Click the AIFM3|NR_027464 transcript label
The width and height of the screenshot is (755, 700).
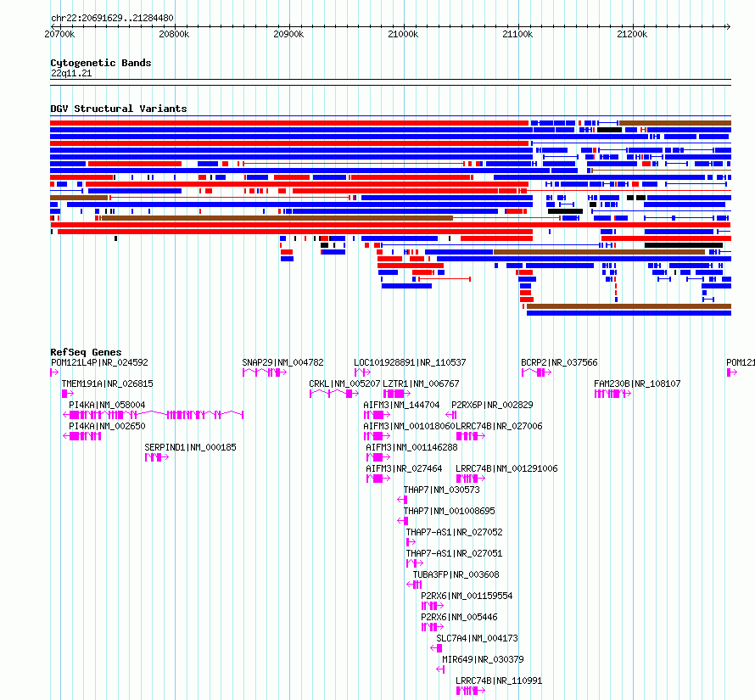pyautogui.click(x=404, y=468)
